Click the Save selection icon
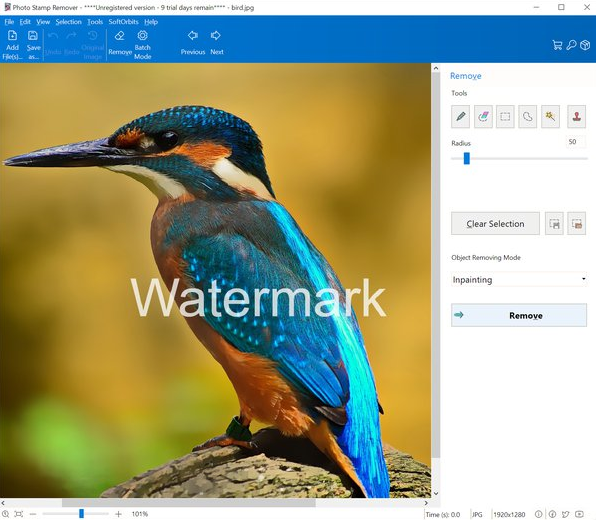 (554, 224)
